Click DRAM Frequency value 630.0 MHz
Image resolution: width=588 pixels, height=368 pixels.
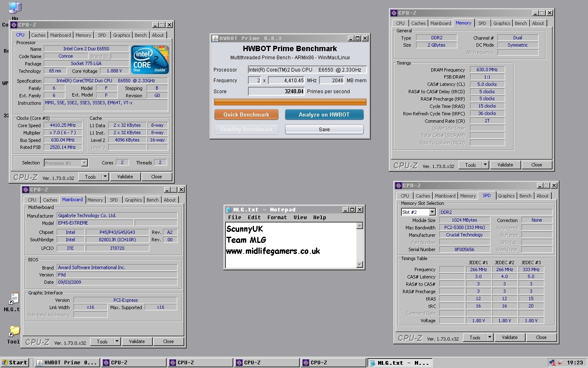click(x=487, y=70)
